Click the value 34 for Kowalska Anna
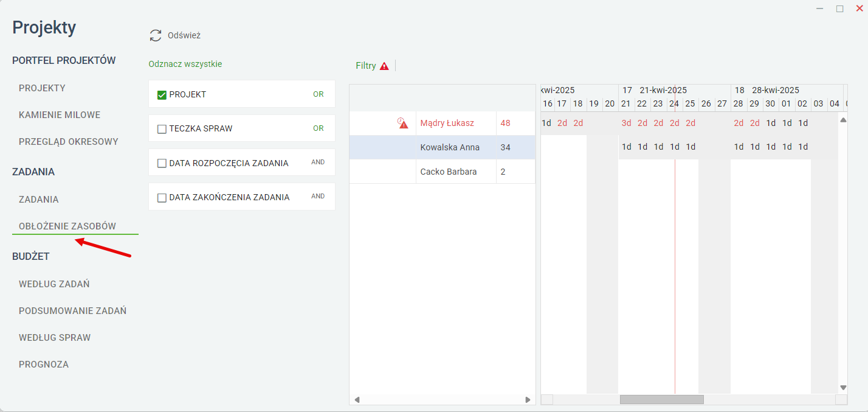 pyautogui.click(x=506, y=147)
